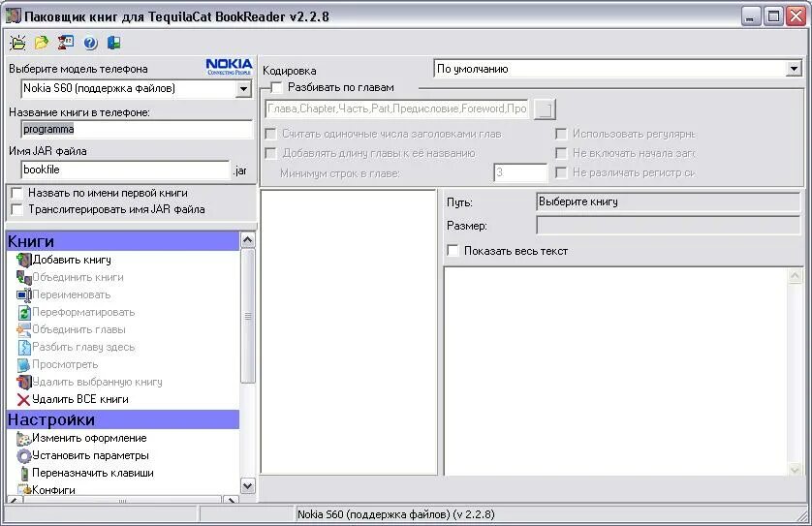Image resolution: width=812 pixels, height=526 pixels.
Task: Click the icon beside Удалить выбранную книгу
Action: pyautogui.click(x=24, y=382)
